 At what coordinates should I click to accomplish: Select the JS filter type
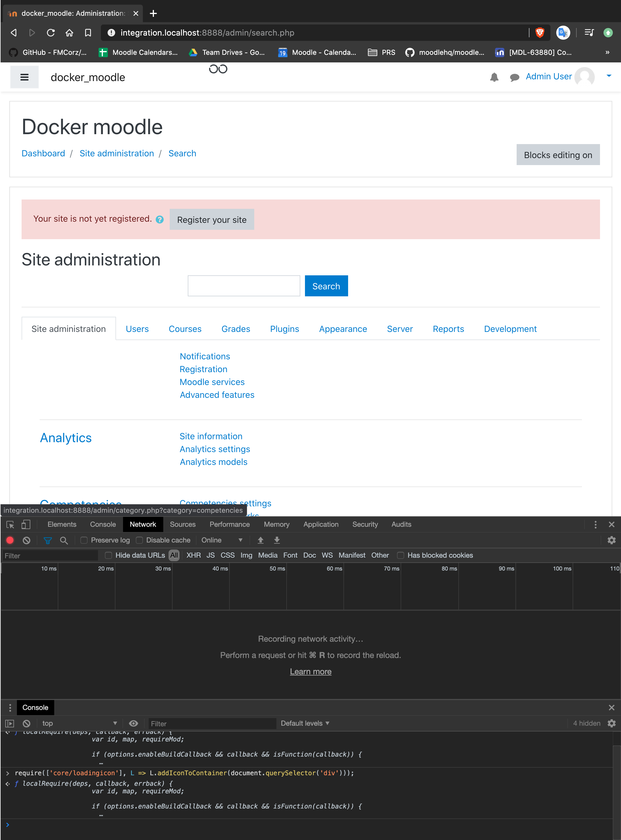tap(210, 555)
